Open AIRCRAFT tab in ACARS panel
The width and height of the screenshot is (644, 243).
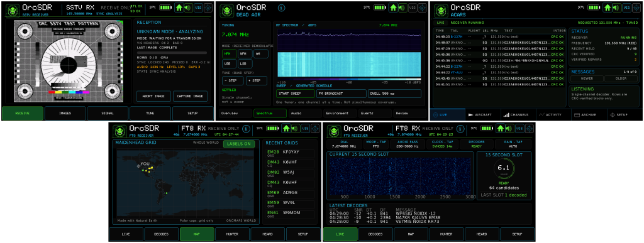[483, 115]
